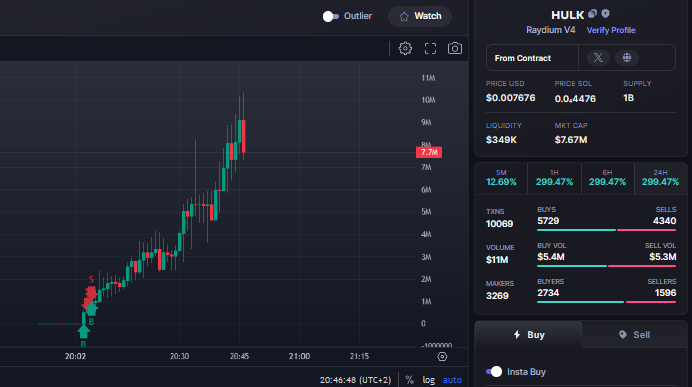
Task: Toggle the Outlier switch
Action: tap(331, 16)
